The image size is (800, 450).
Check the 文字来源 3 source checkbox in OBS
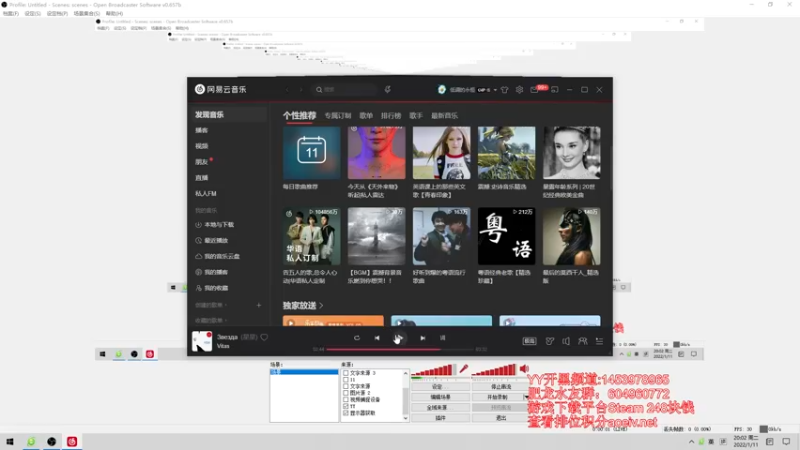(x=346, y=373)
